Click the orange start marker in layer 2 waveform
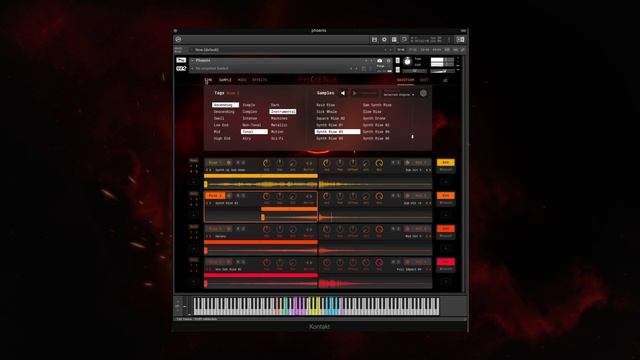The height and width of the screenshot is (360, 640). tap(263, 218)
